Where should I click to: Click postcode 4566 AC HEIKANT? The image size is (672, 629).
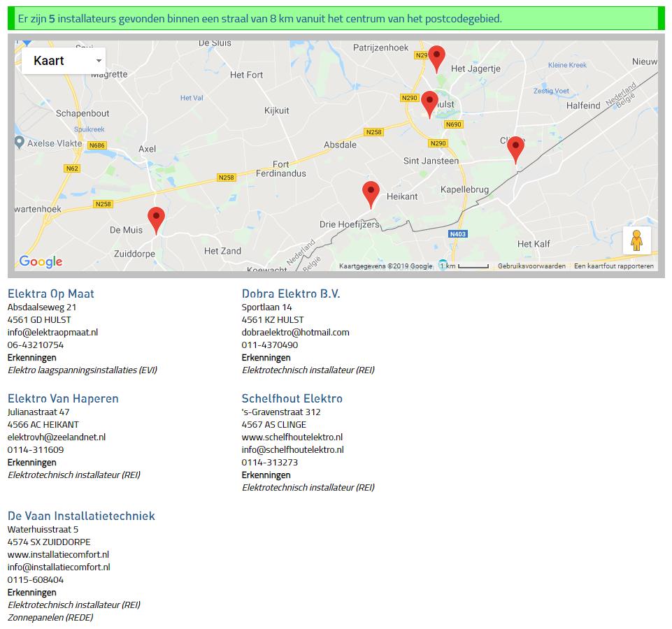click(43, 425)
